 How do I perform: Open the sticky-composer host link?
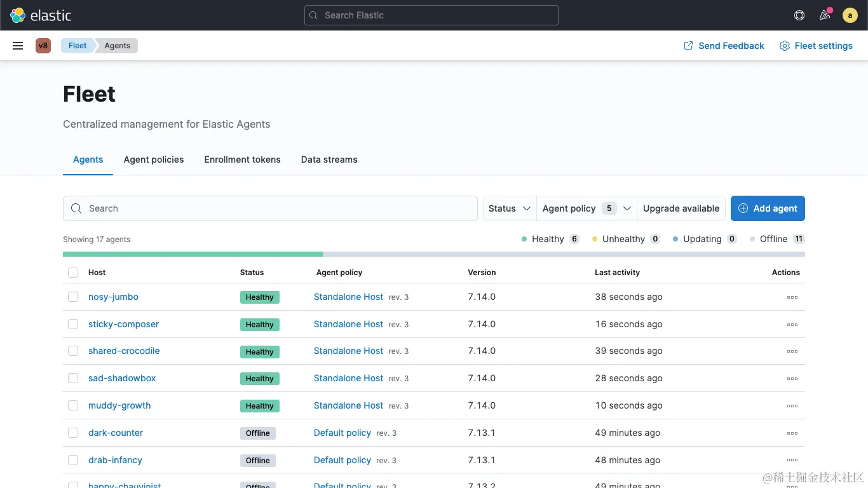tap(123, 324)
